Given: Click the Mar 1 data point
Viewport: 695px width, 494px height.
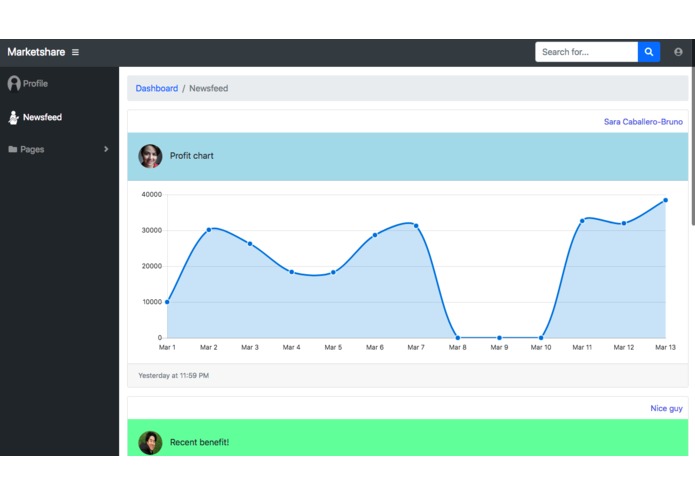Looking at the screenshot, I should 167,302.
